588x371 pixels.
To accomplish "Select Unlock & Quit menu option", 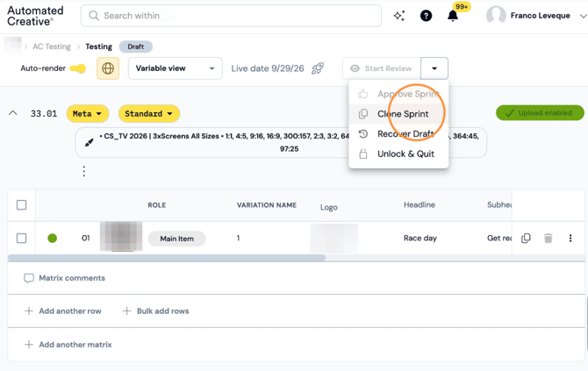I will [398, 154].
